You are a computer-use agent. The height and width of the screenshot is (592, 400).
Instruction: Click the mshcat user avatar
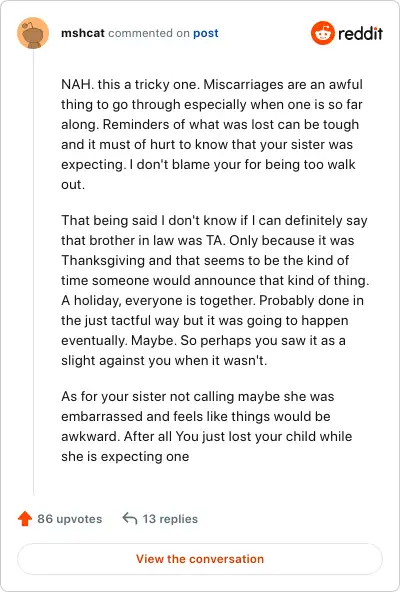33,33
